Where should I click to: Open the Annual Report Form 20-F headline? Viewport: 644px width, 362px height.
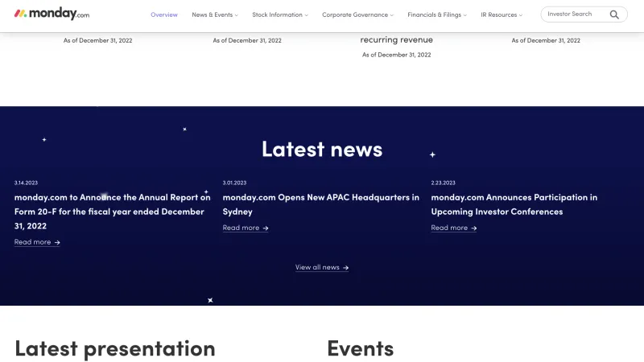pyautogui.click(x=112, y=212)
